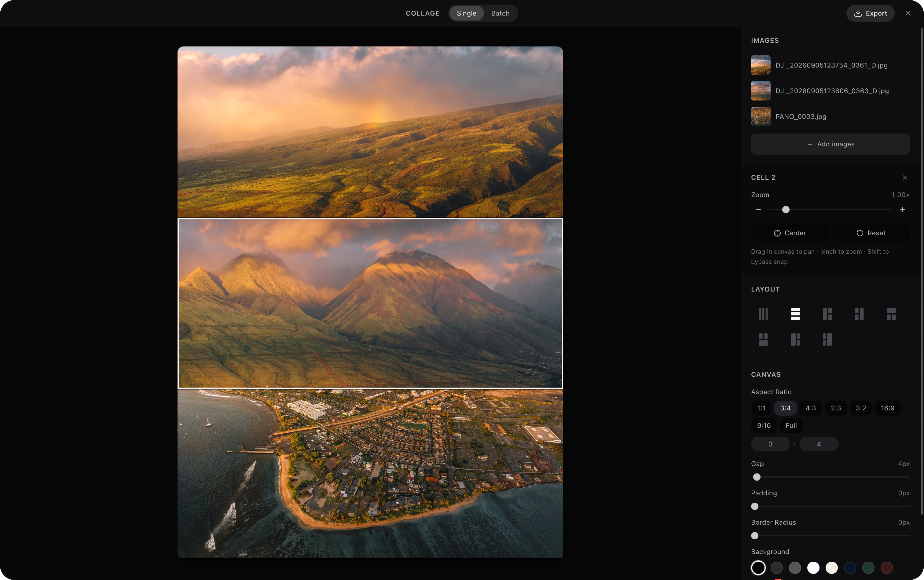The height and width of the screenshot is (580, 924).
Task: Switch to Batch mode
Action: 500,13
